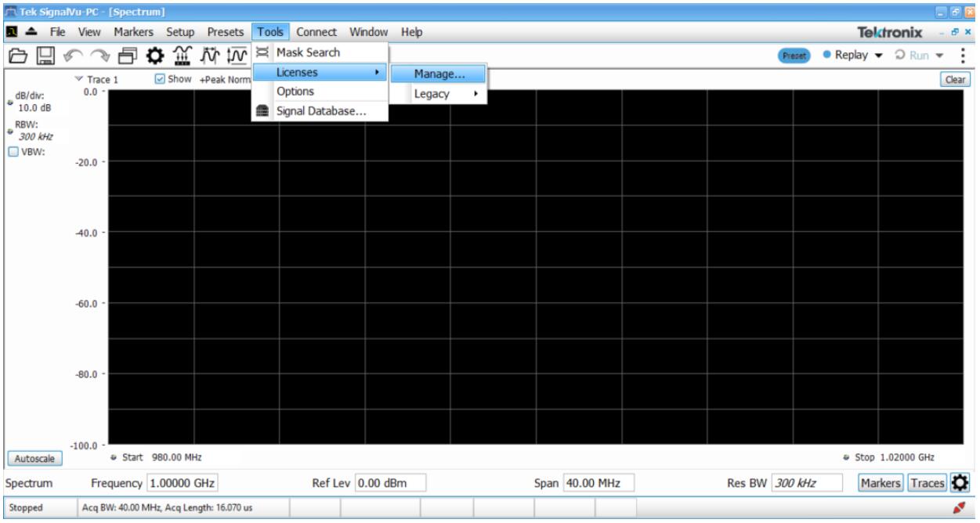This screenshot has width=980, height=523.
Task: Expand the Trace 1 dropdown
Action: coord(102,79)
